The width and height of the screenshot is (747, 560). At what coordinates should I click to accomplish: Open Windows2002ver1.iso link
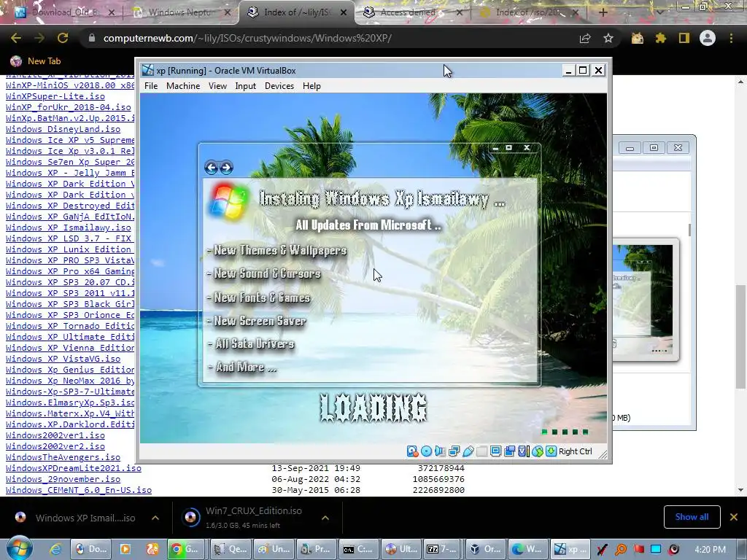55,435
